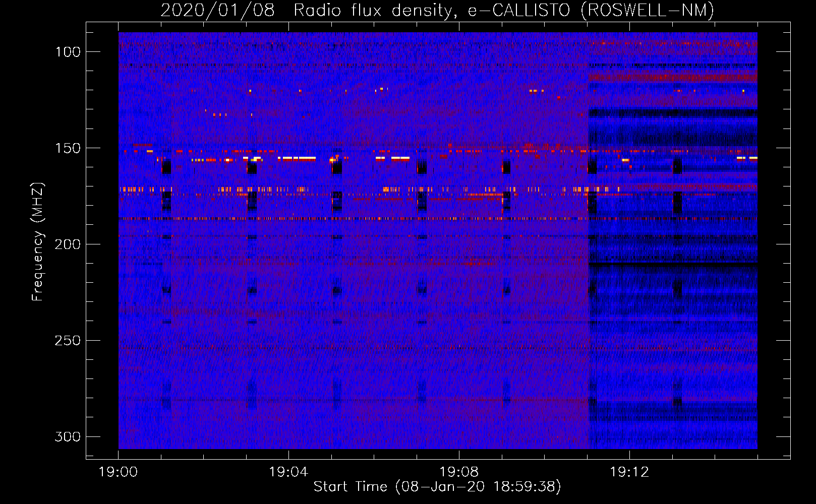Click the 'Frequency (MHZ)' axis label

coord(38,241)
